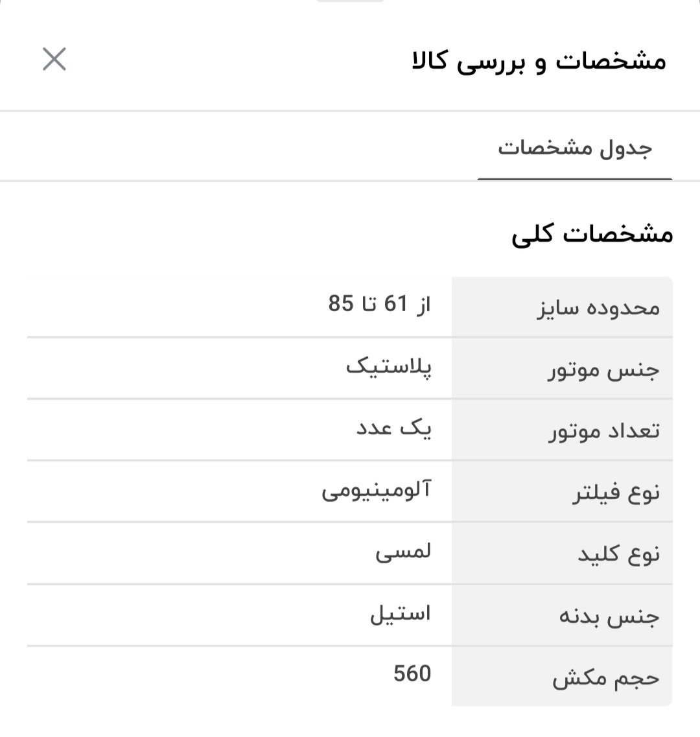Select the نوع فیلتر label cell
The width and height of the screenshot is (700, 737).
(562, 491)
